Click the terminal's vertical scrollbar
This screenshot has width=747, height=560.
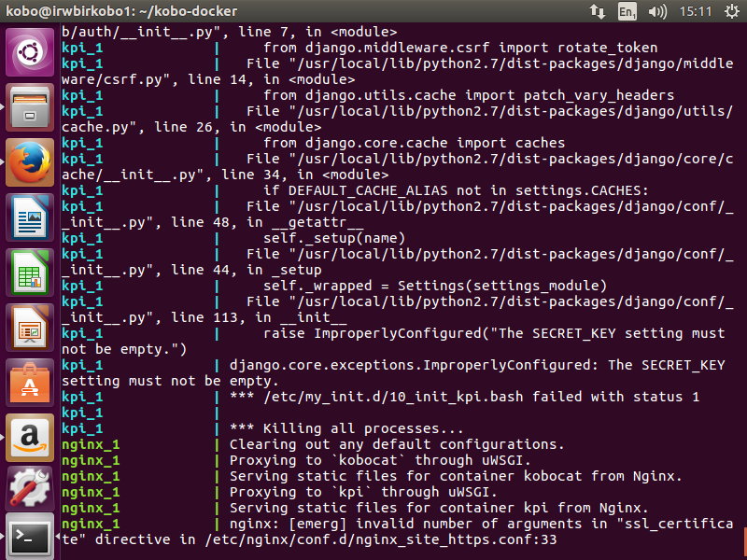coord(743,541)
